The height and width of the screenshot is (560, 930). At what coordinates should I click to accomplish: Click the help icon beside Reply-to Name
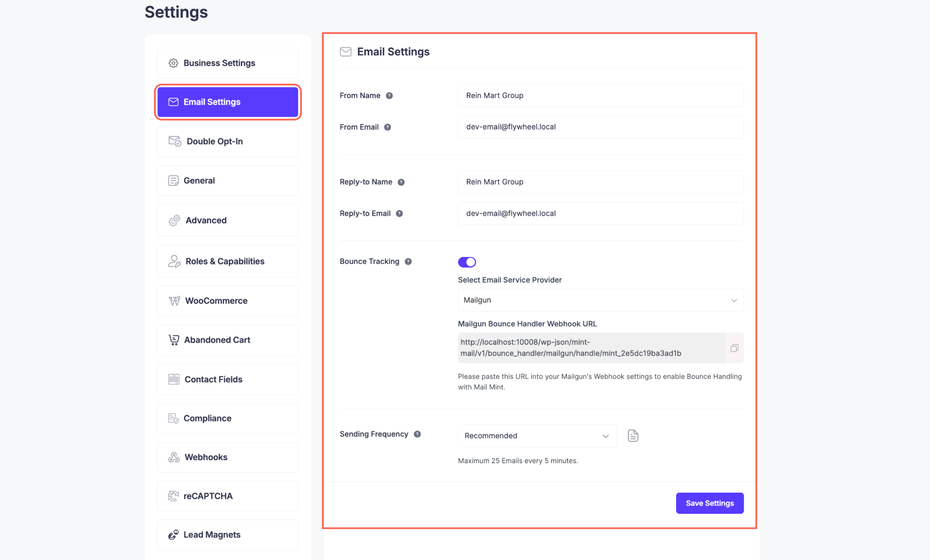[401, 182]
